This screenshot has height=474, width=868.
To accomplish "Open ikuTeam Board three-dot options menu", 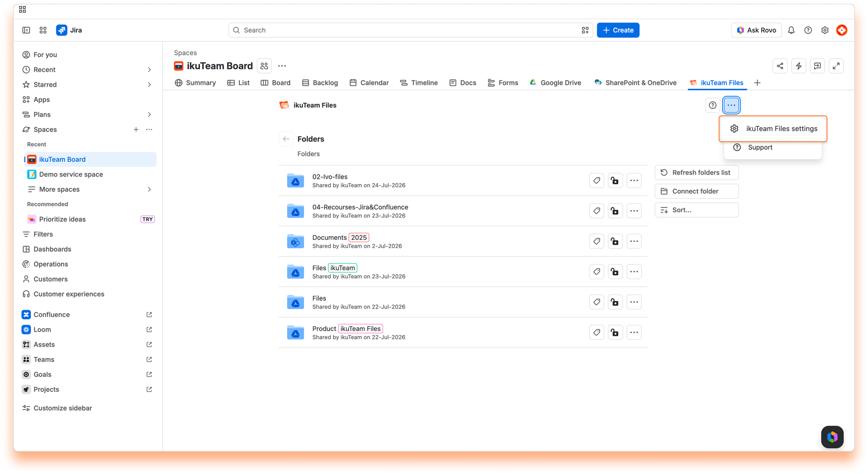I will [x=282, y=66].
